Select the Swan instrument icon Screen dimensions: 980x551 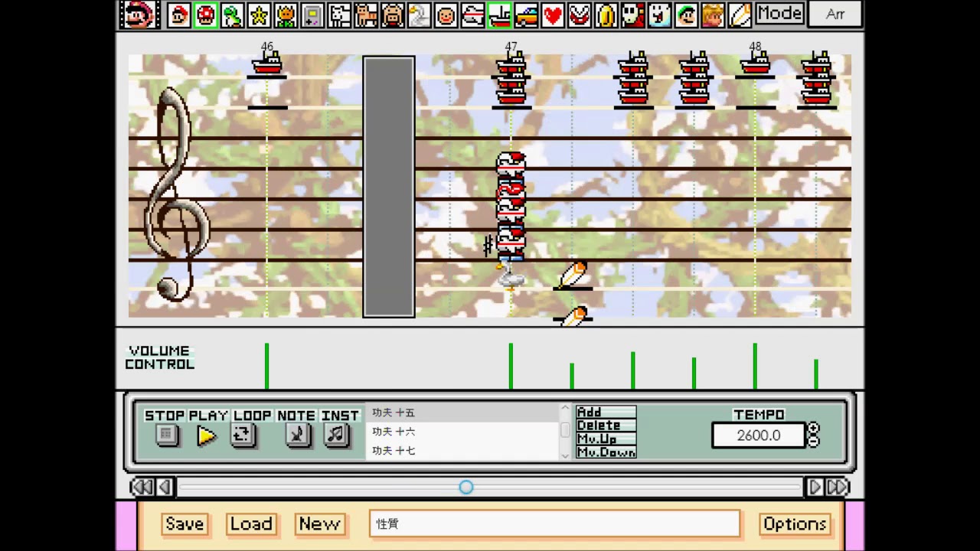point(420,15)
